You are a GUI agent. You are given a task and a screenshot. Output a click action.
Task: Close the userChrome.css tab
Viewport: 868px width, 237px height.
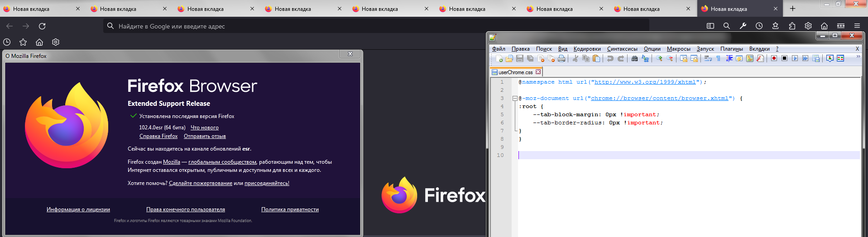(538, 72)
